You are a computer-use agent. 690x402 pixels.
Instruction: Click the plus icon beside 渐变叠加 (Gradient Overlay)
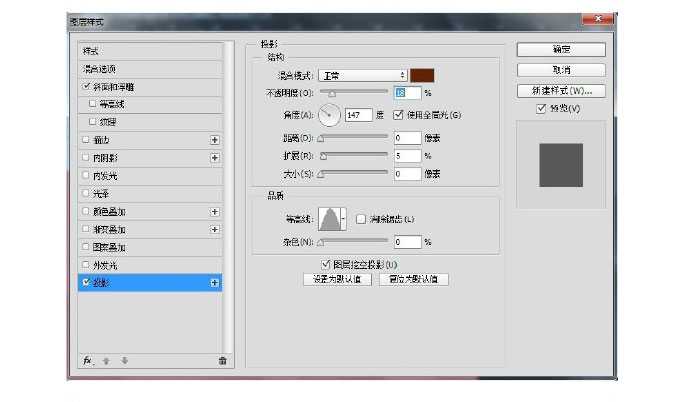pyautogui.click(x=214, y=230)
